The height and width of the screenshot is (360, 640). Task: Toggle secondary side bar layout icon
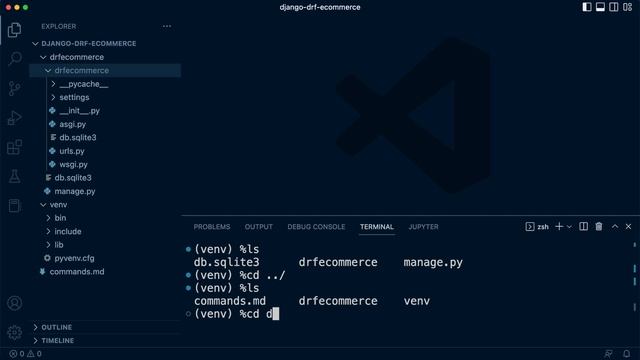click(613, 7)
